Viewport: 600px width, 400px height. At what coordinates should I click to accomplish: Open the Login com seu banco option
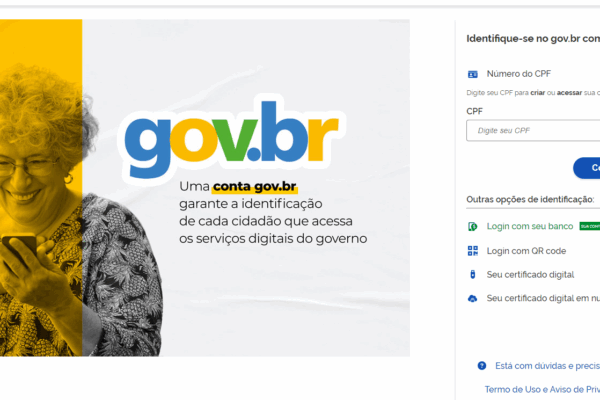(x=530, y=226)
